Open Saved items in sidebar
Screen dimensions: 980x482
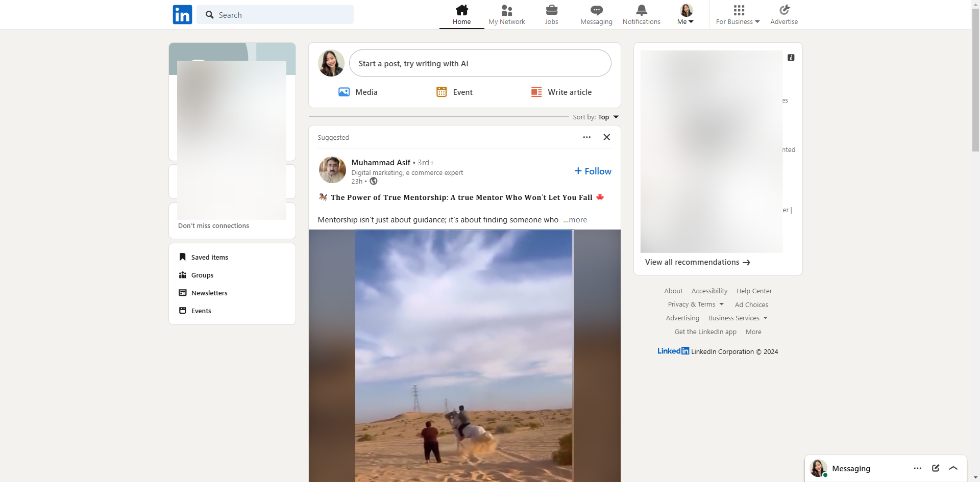(209, 258)
